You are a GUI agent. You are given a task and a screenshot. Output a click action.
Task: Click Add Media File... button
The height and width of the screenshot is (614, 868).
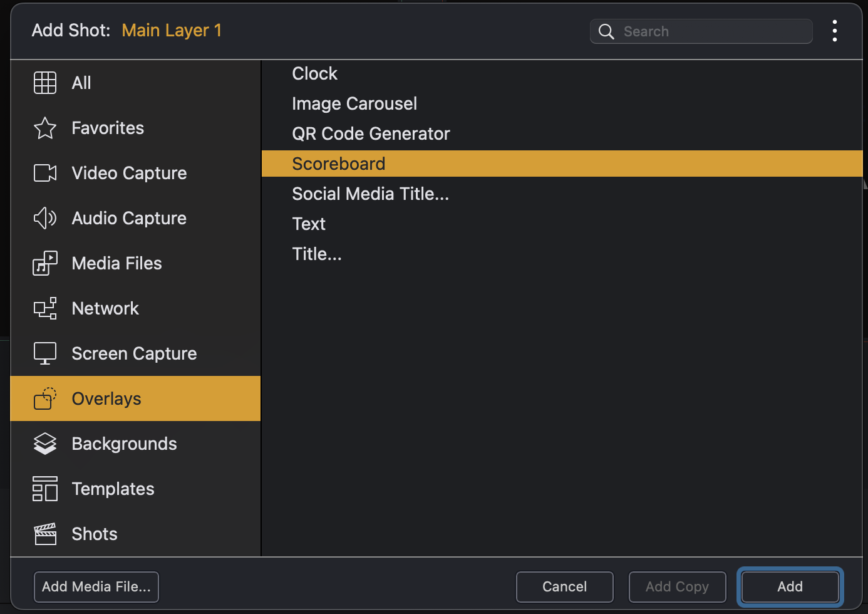tap(96, 587)
